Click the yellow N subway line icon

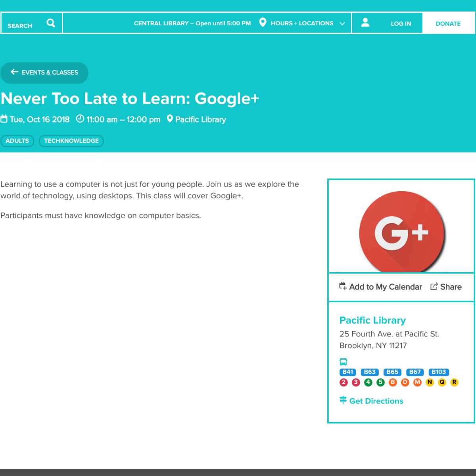tap(430, 382)
